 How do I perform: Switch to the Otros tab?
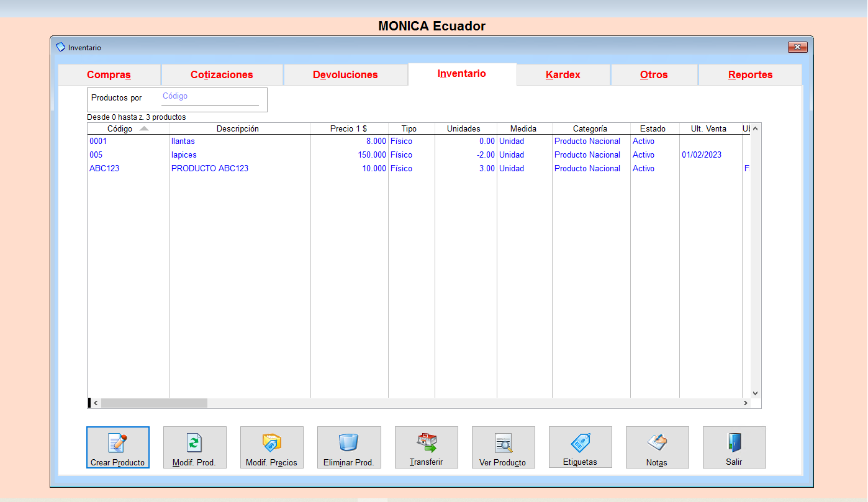tap(654, 74)
